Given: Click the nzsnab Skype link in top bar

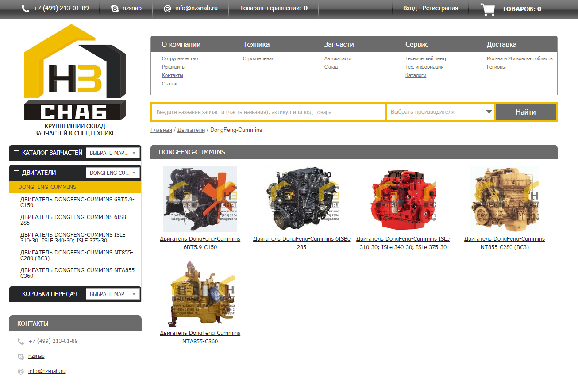Looking at the screenshot, I should coord(132,8).
